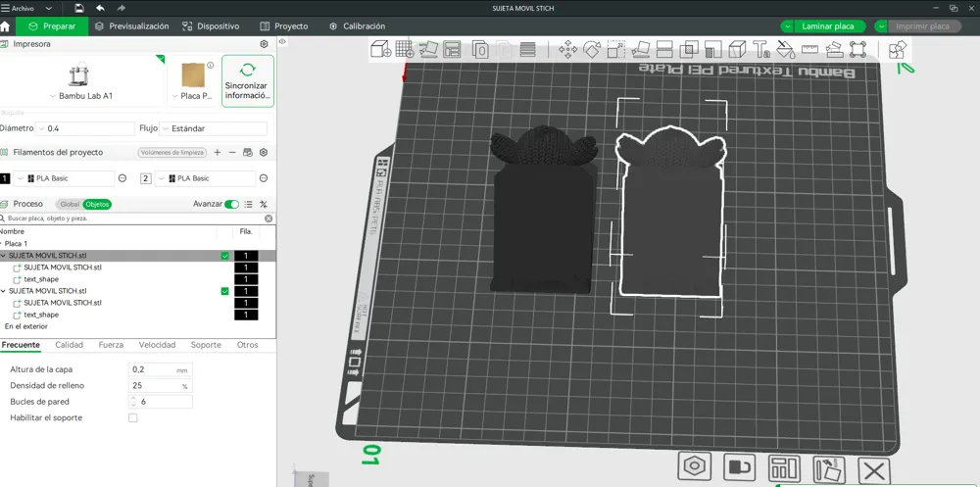Click the Add object cube icon
This screenshot has width=980, height=487.
[x=380, y=49]
